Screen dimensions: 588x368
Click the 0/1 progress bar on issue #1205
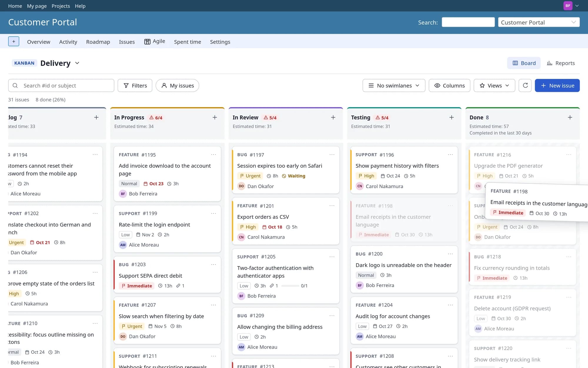click(290, 286)
